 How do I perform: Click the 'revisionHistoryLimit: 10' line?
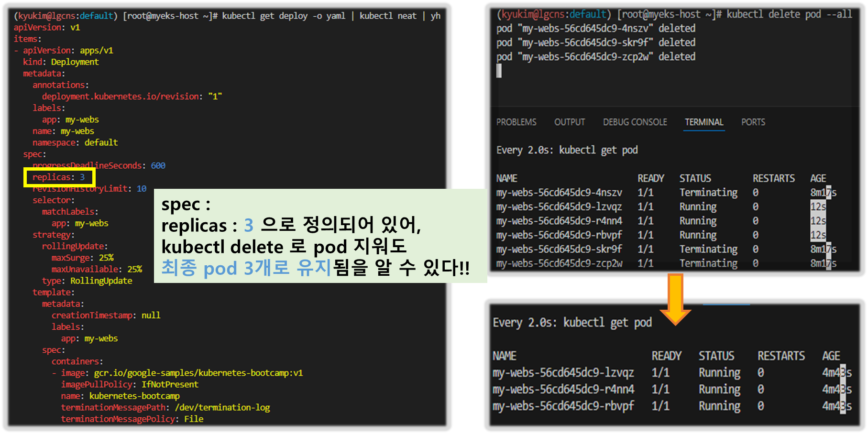pyautogui.click(x=89, y=189)
